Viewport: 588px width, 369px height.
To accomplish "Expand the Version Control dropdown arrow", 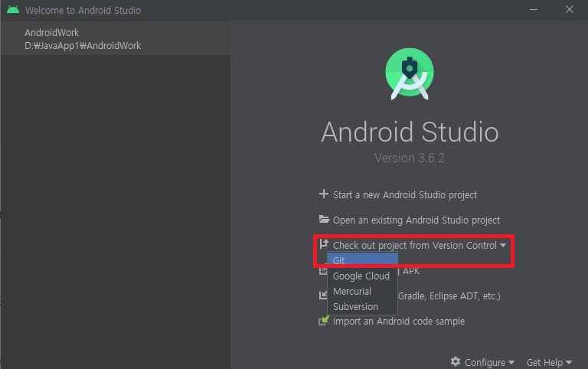I will click(503, 245).
